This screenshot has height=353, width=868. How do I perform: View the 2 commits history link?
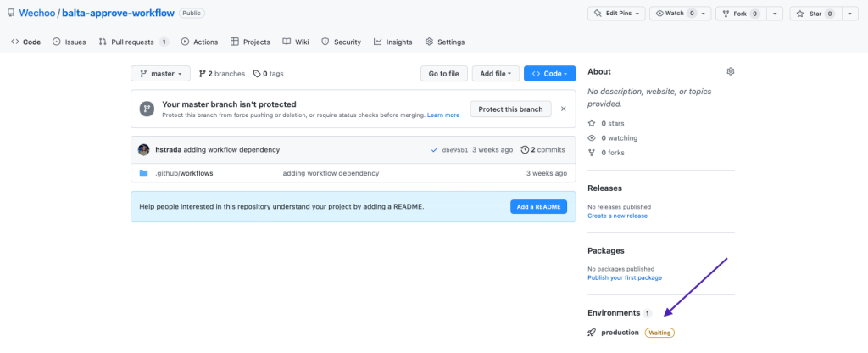coord(543,149)
